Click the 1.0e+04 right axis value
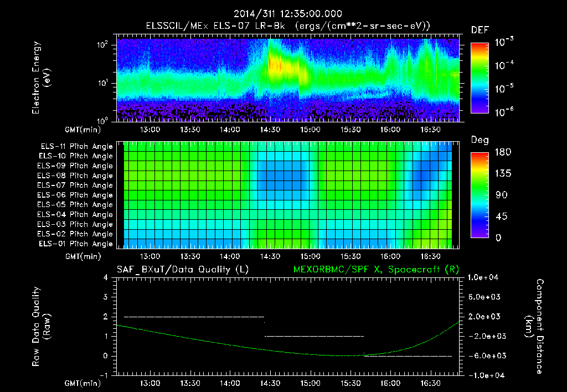 (483, 278)
